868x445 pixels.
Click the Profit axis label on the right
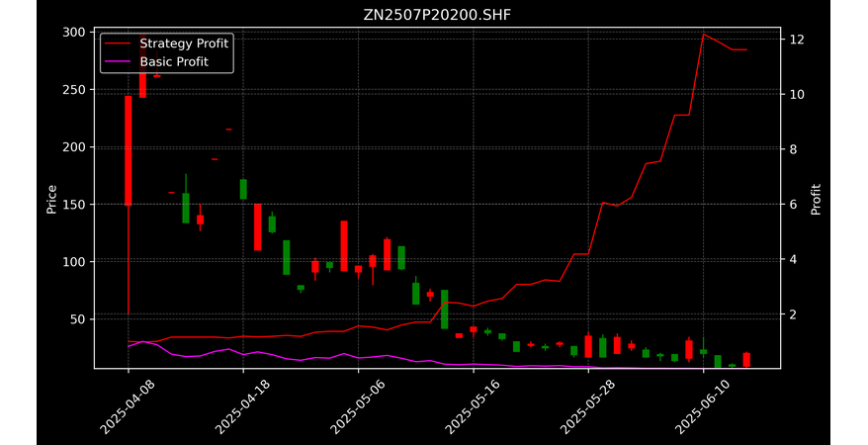point(816,199)
